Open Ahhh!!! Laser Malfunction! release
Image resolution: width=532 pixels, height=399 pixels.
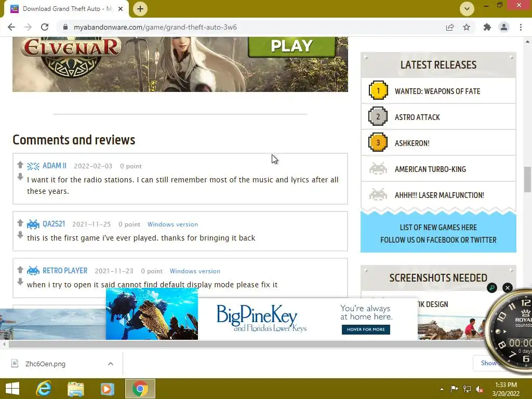[x=439, y=195]
